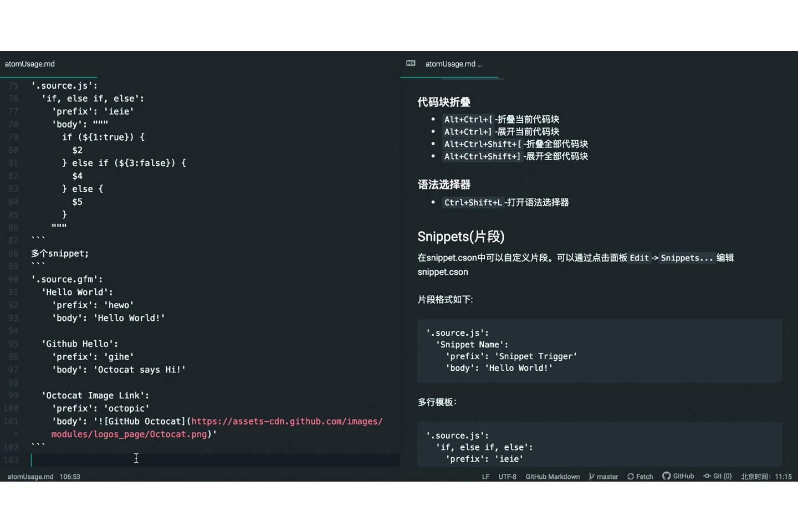Click the GitHub octocat icon in status bar
798x532 pixels.
click(666, 476)
